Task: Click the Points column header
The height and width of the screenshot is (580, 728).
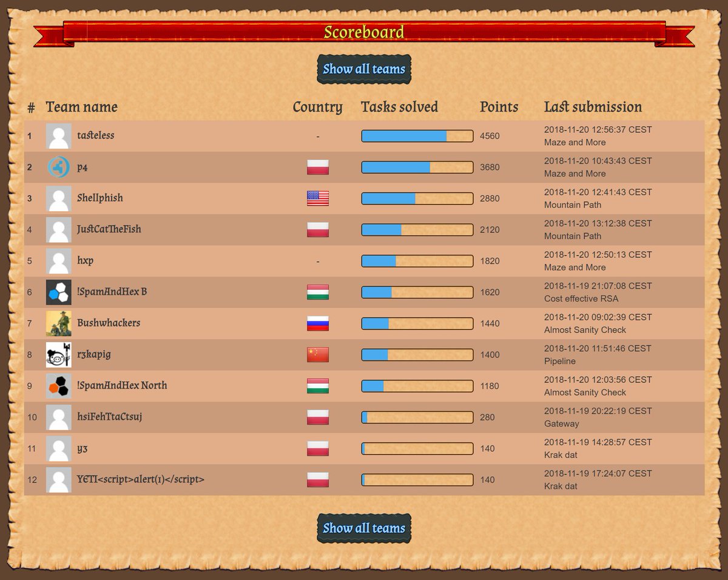Action: [499, 107]
